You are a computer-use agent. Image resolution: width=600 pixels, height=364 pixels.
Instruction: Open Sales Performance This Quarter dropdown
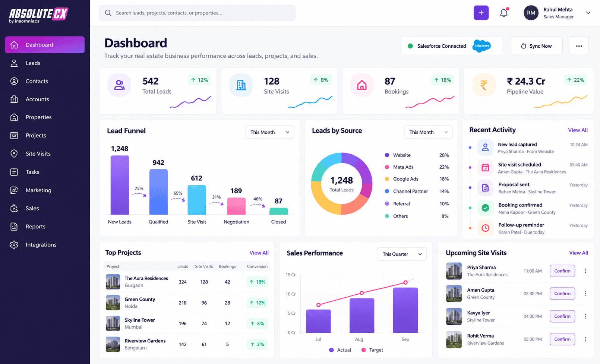pos(402,254)
